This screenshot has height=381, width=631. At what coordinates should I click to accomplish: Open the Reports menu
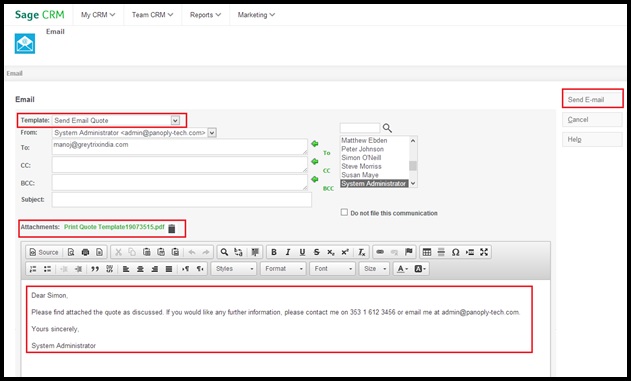pyautogui.click(x=205, y=15)
